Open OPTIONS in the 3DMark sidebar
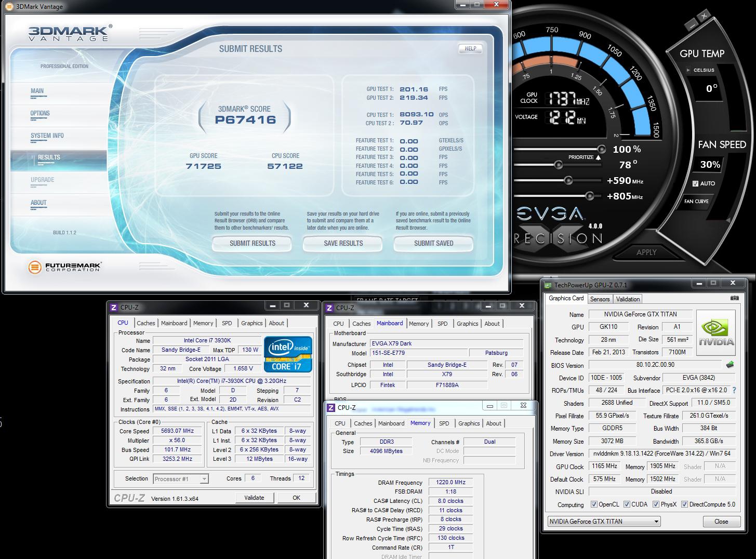 40,113
